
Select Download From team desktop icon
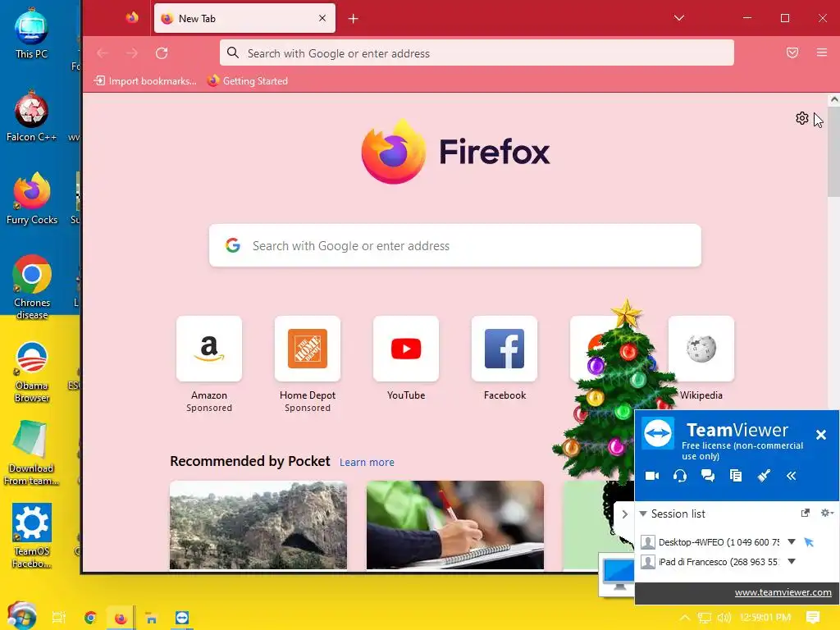[x=31, y=453]
